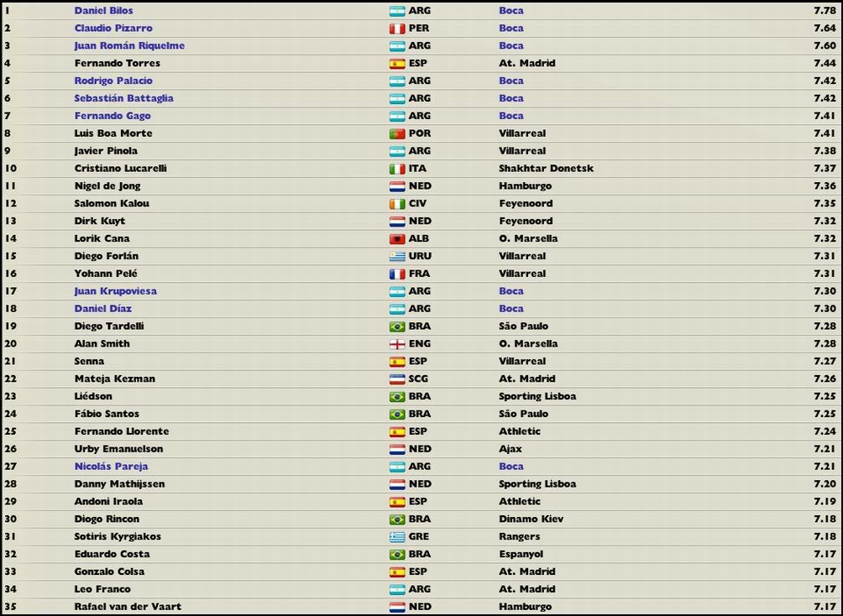843x616 pixels.
Task: Click the Feyenoord club in Salomon Kalou's row
Action: (x=526, y=204)
